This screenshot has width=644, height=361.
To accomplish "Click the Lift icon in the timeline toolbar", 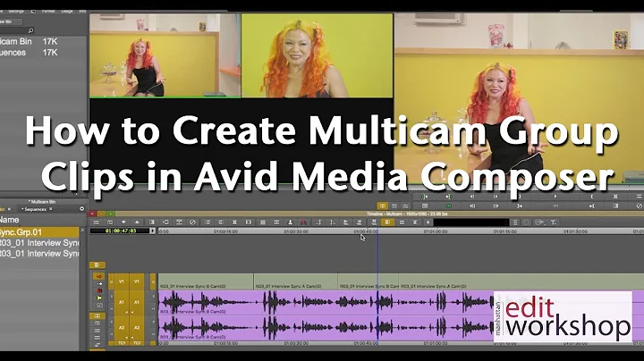I will (x=291, y=222).
